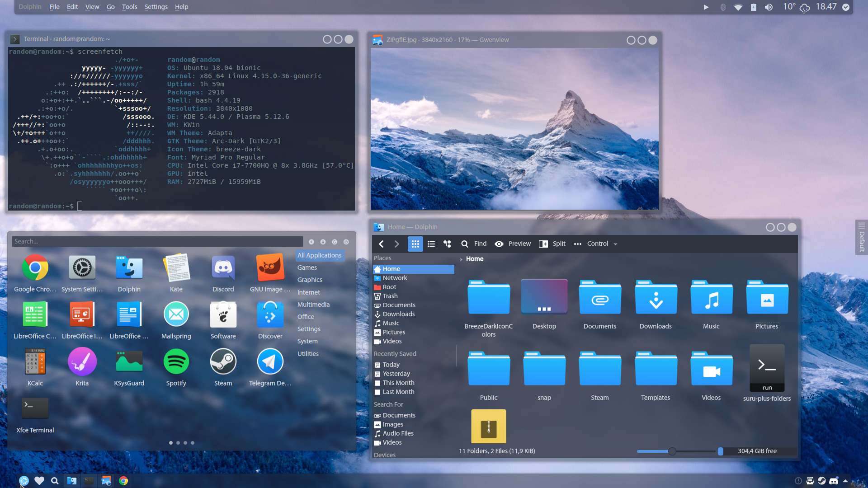Screen dimensions: 868x488
Task: Open the Tools menu
Action: 129,7
